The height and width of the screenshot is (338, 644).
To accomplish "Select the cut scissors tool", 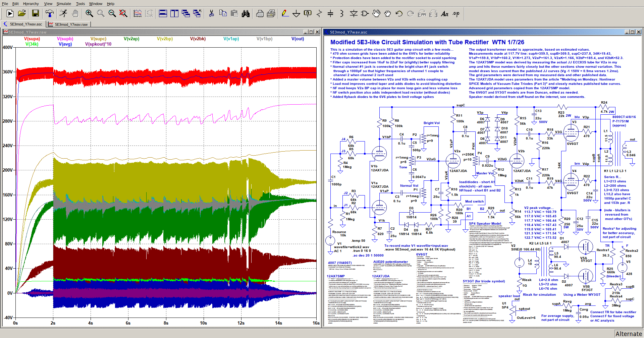I will pos(211,13).
